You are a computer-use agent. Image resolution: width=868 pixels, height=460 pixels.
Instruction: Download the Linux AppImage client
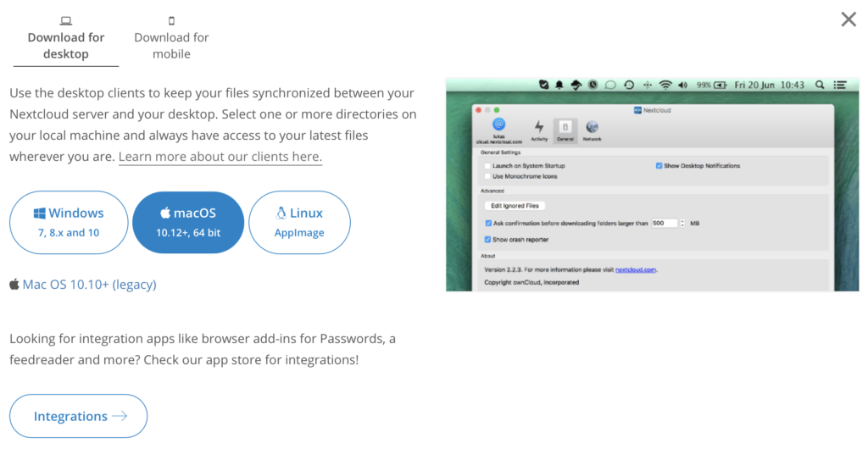299,222
